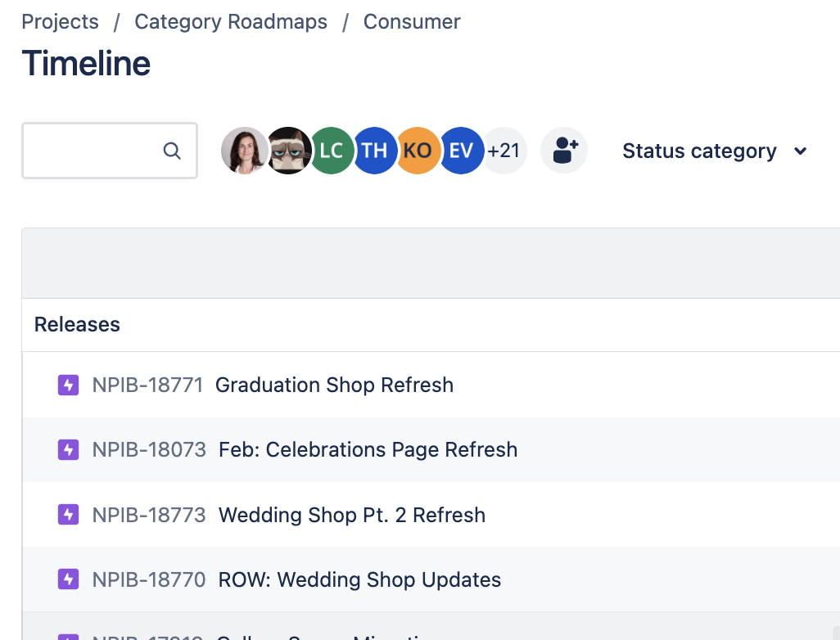Click the NPIB-18771 purple epic icon
This screenshot has height=640, width=840.
[x=68, y=385]
